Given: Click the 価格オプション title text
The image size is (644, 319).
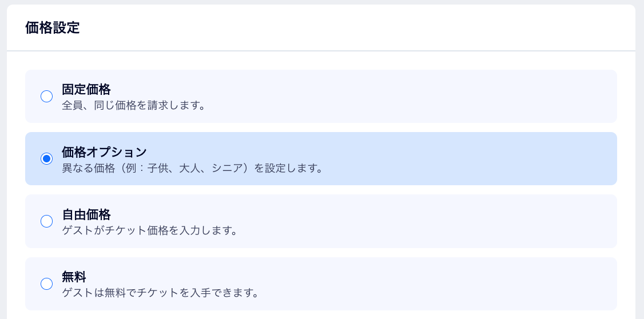Looking at the screenshot, I should 104,152.
